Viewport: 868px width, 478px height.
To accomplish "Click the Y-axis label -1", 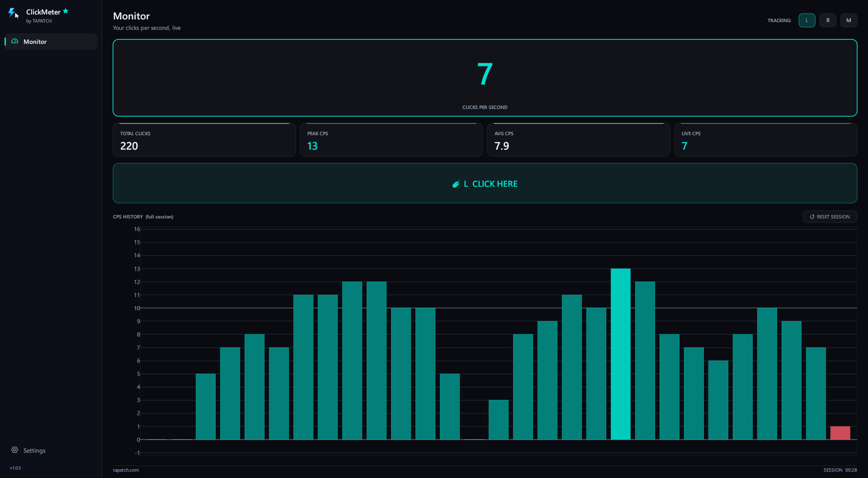I will click(137, 453).
